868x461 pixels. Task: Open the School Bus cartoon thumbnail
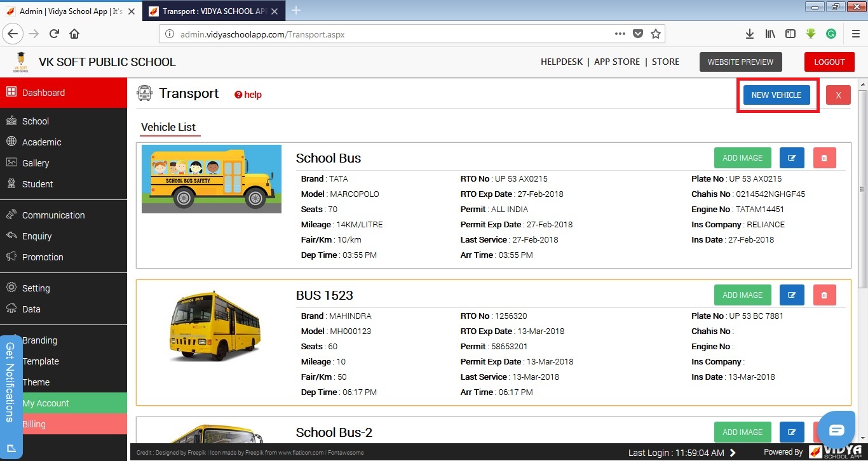click(x=212, y=179)
